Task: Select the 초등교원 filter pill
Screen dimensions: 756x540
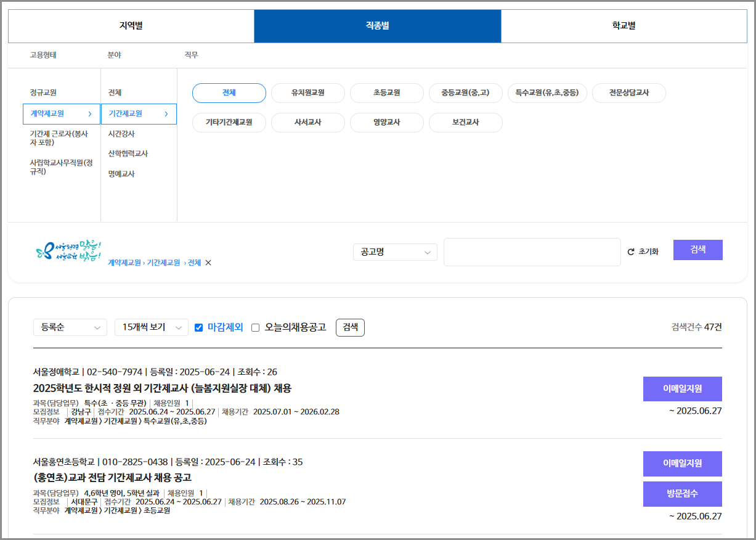Action: click(x=386, y=93)
